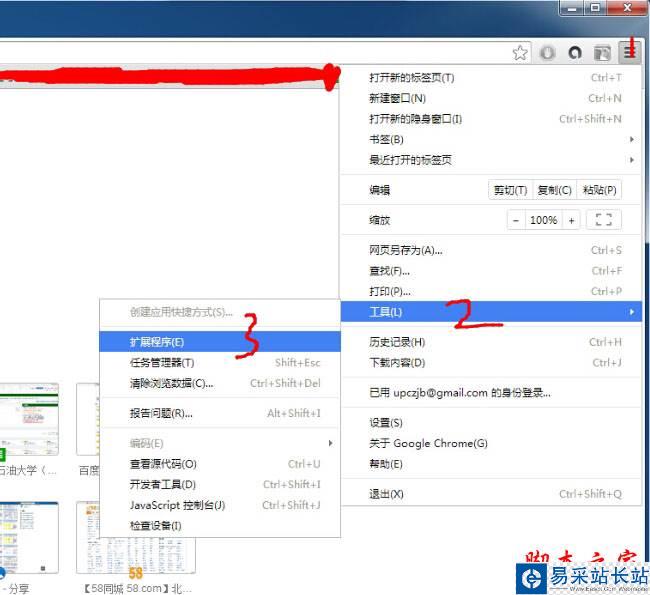Select 清除浏览数据(C)...
The width and height of the screenshot is (650, 595).
coord(220,384)
